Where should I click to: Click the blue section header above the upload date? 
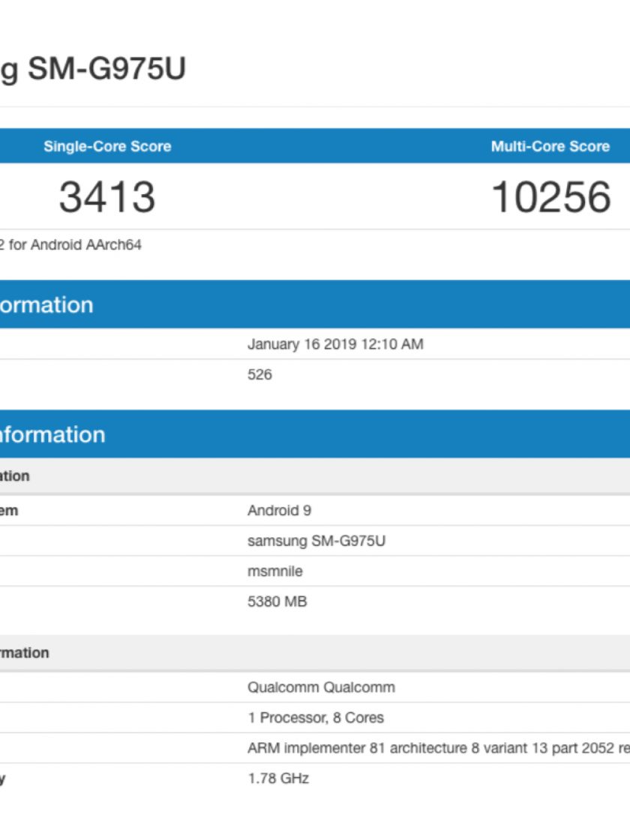click(x=315, y=304)
